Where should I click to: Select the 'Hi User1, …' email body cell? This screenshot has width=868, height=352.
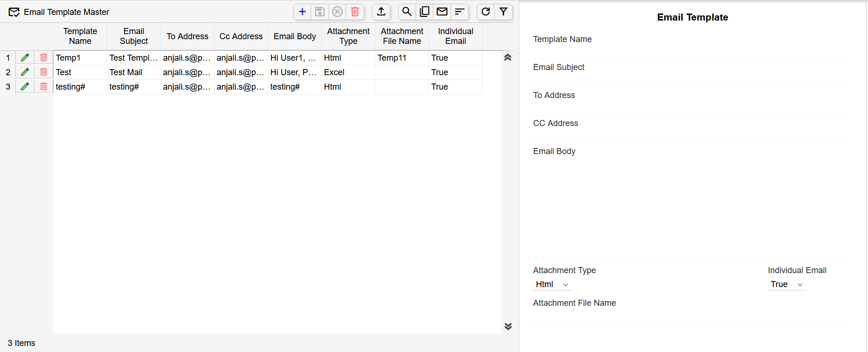click(295, 58)
